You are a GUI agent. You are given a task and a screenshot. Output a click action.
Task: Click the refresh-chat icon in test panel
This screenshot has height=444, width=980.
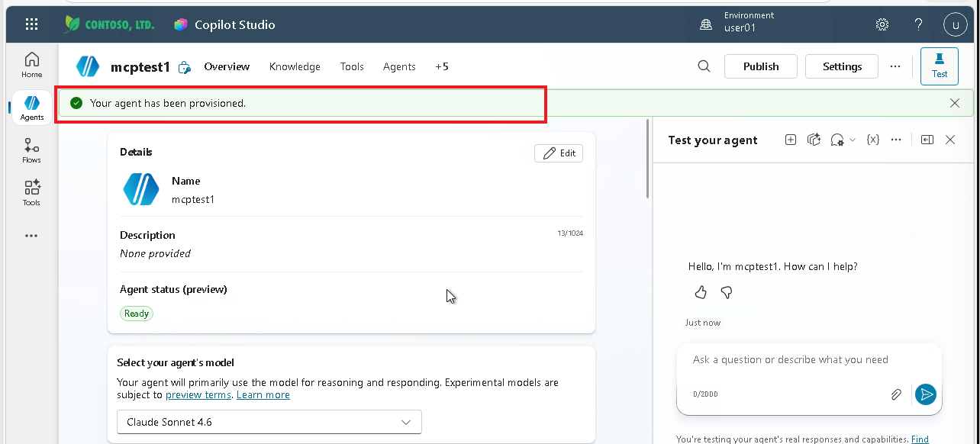pos(814,140)
